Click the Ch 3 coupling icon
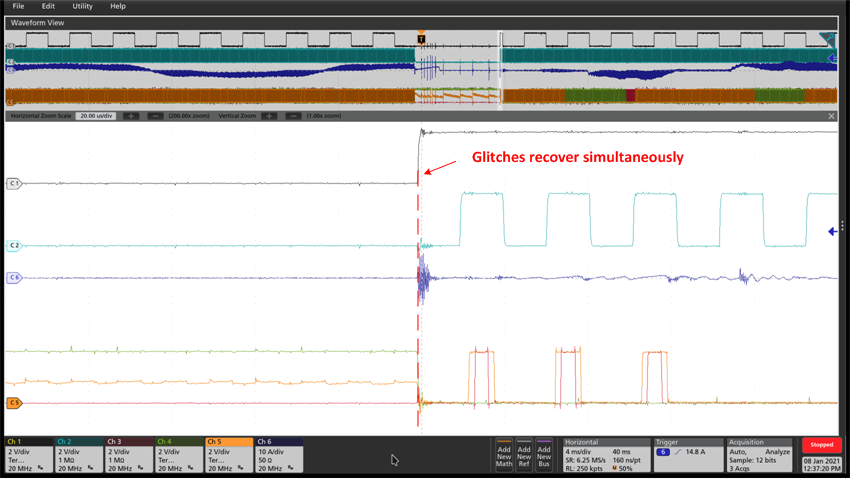 tap(141, 468)
